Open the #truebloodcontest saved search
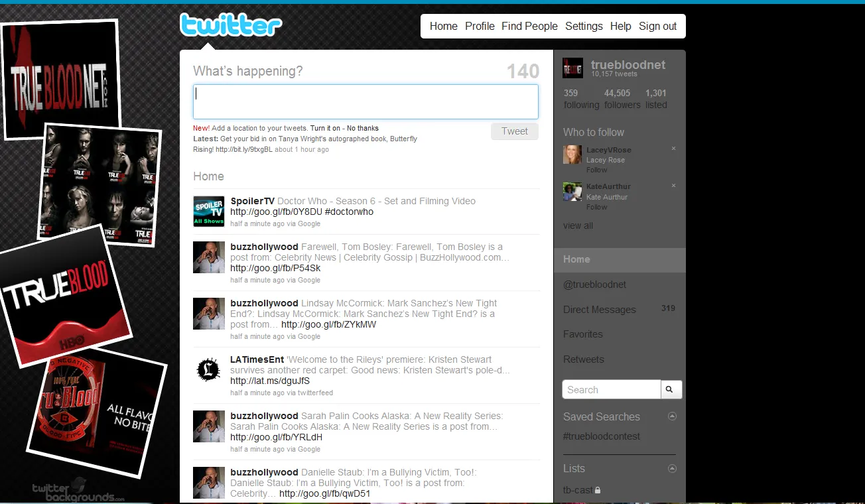Screen dimensions: 865x504 (601, 436)
